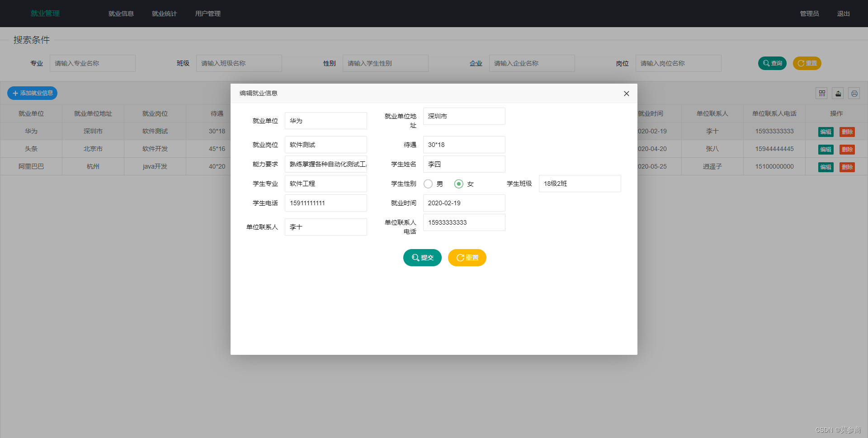Select the 女 gender radio button
Image resolution: width=868 pixels, height=438 pixels.
pos(459,184)
